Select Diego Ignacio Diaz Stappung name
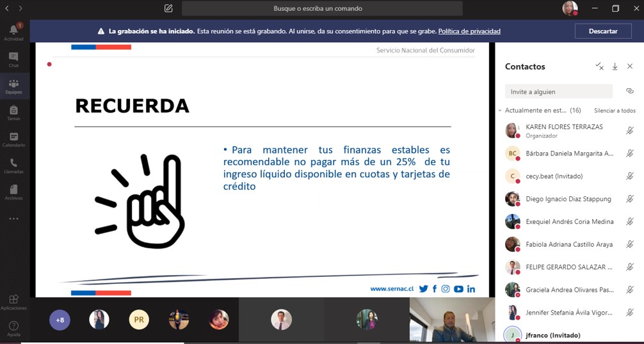The image size is (644, 344). click(x=568, y=199)
